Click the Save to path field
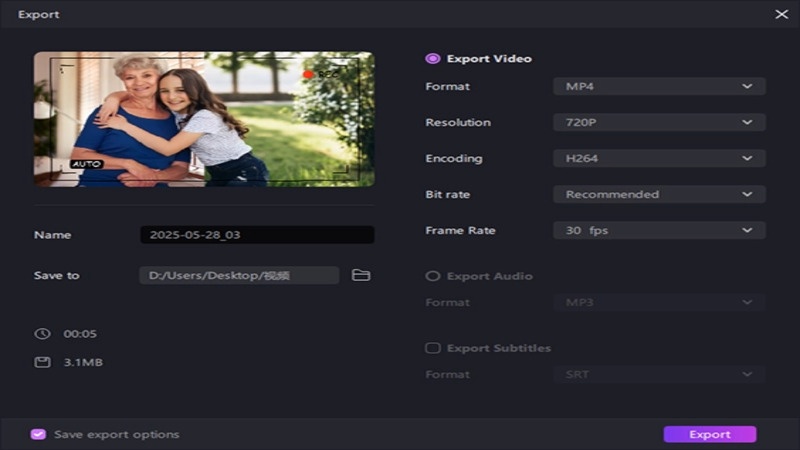800x450 pixels. click(x=239, y=276)
